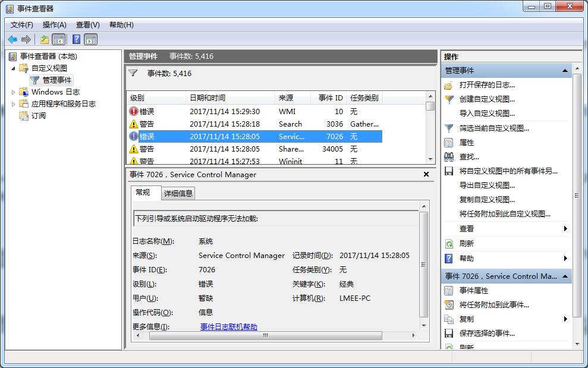The height and width of the screenshot is (368, 588).
Task: Click the green 刷新 refresh icon under 管理事件
Action: [449, 244]
